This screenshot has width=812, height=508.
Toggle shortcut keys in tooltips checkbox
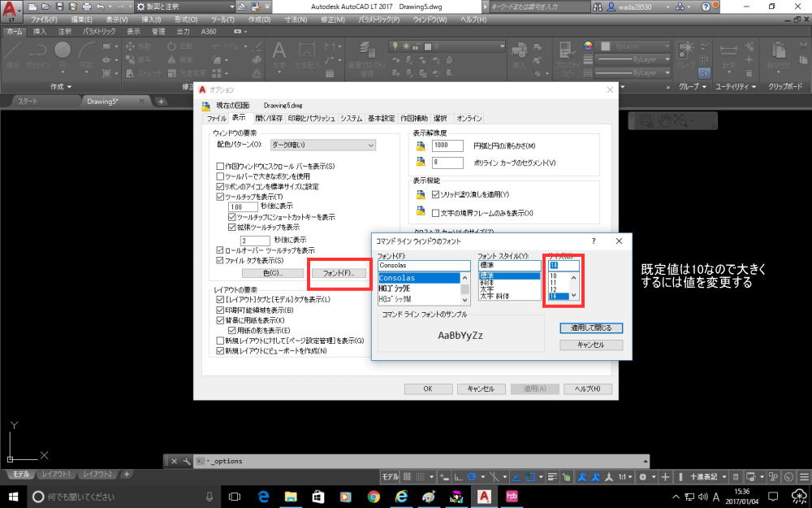pos(232,217)
